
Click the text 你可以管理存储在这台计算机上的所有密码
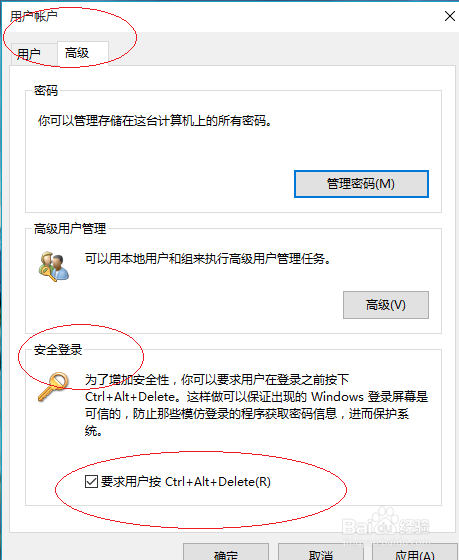(x=155, y=121)
